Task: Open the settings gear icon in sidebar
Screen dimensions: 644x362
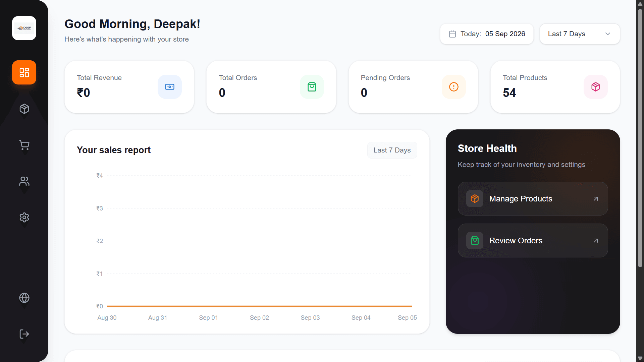Action: [24, 217]
